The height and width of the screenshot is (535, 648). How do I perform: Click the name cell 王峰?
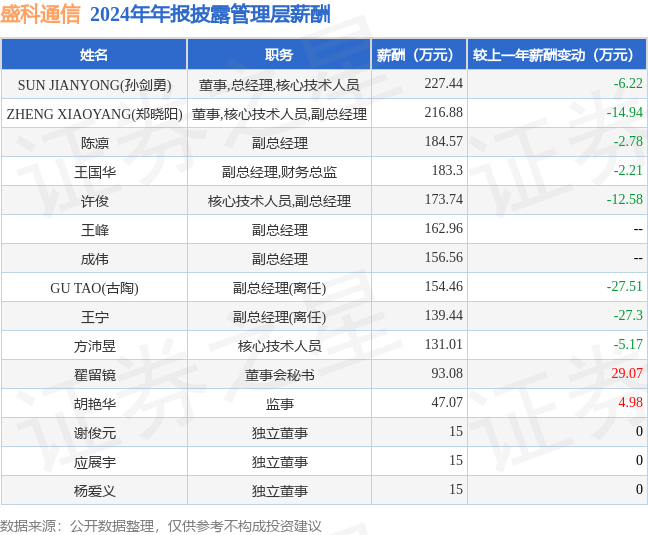95,230
